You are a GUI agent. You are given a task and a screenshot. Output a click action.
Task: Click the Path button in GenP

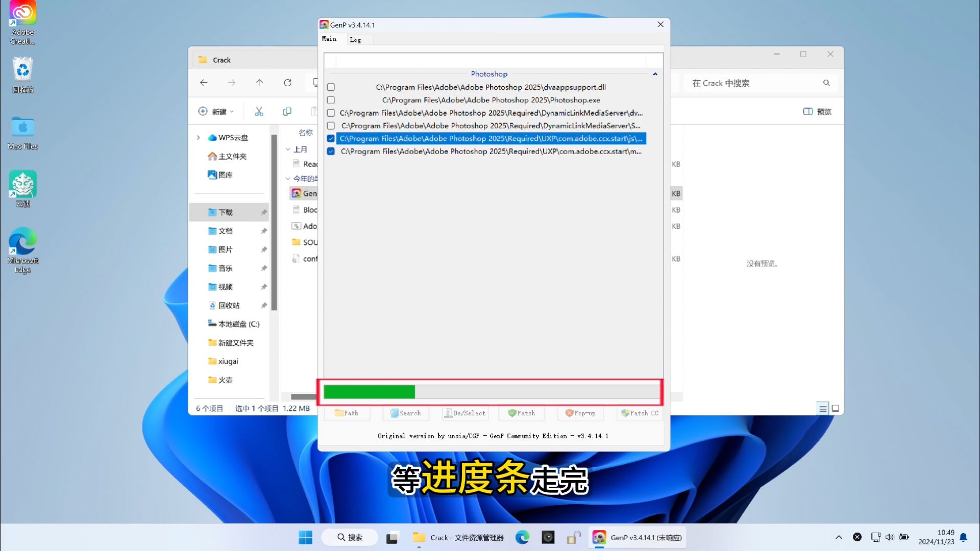(347, 413)
